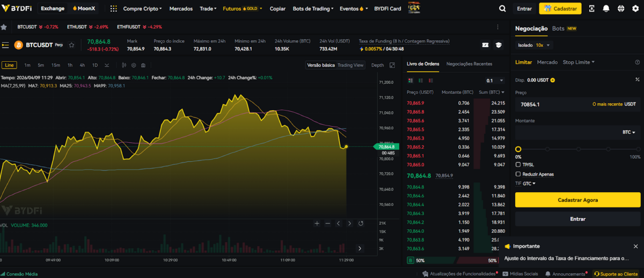Open the Stop Limite order type dropdown
Viewport: 644px width, 278px height.
[579, 62]
